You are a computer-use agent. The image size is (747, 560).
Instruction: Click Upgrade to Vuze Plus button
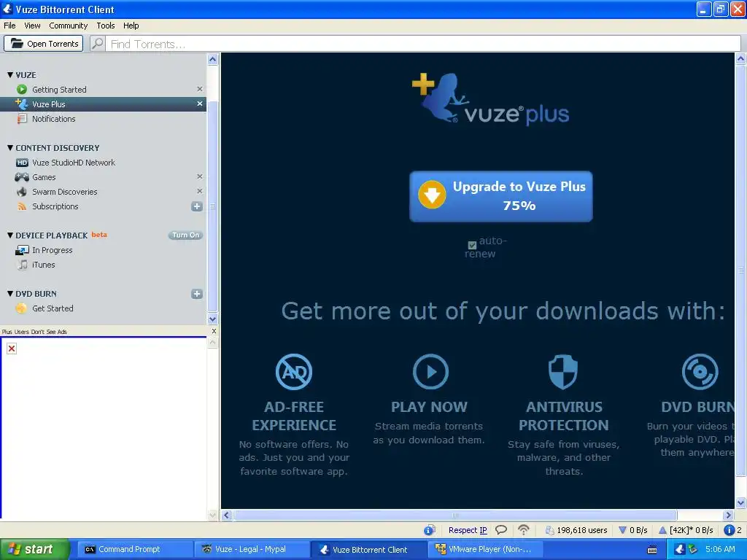pos(501,196)
